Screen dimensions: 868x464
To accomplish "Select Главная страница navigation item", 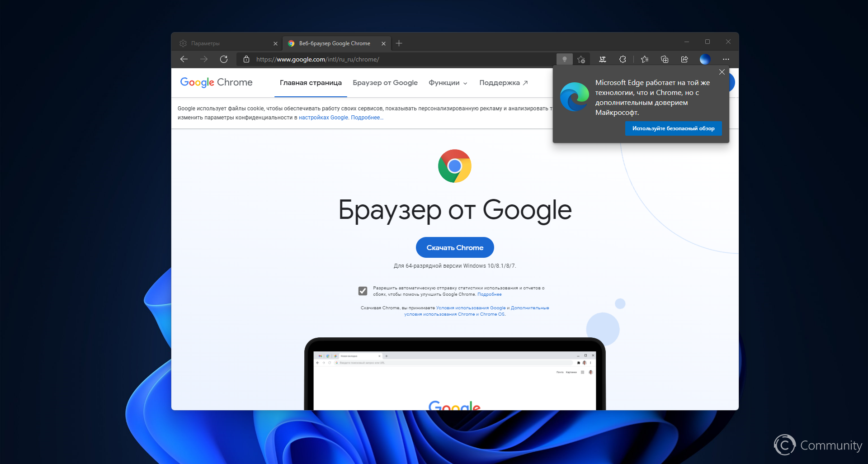I will 311,83.
